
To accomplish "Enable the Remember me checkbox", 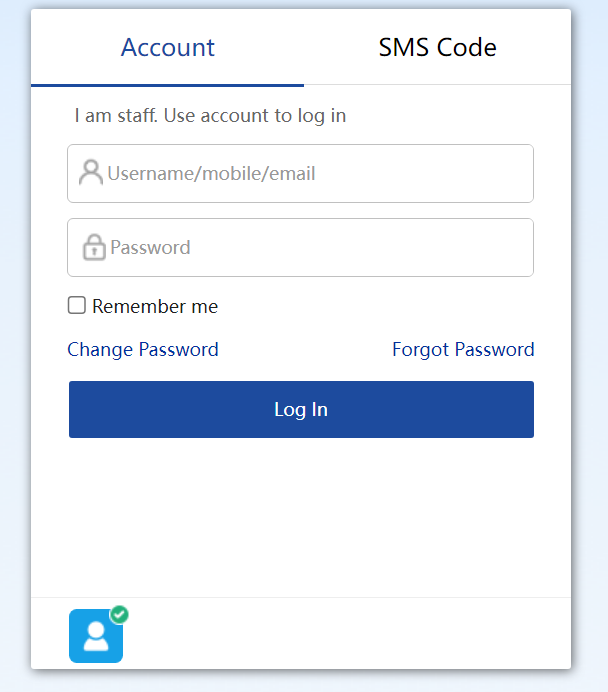I will [77, 305].
